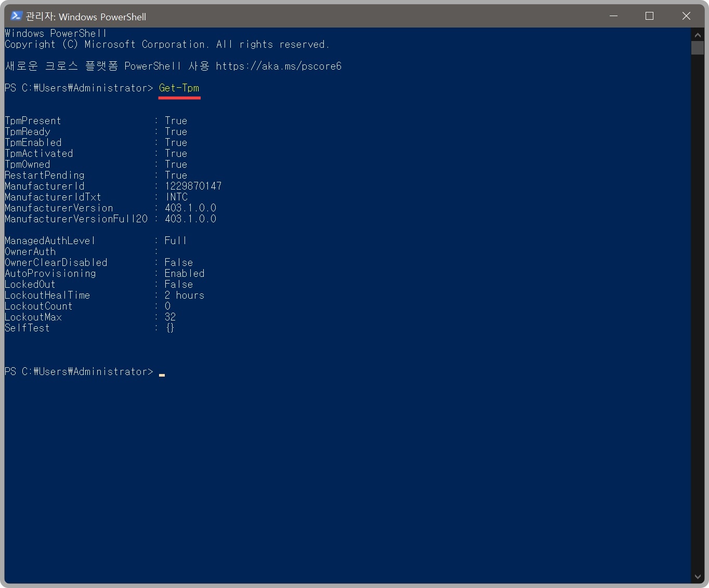Viewport: 709px width, 588px height.
Task: Click the ManufacturerIdTxt INTC value
Action: click(177, 197)
